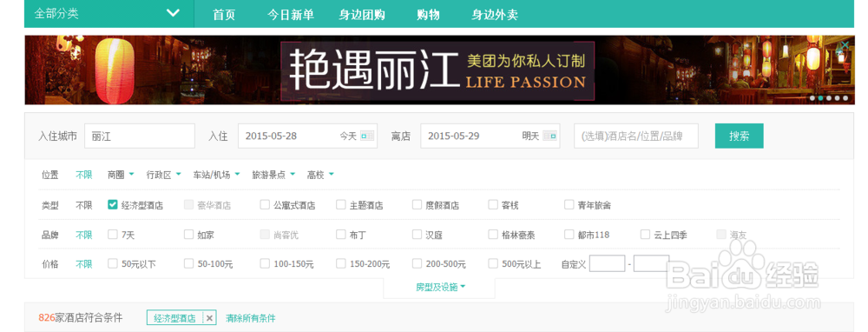The width and height of the screenshot is (868, 332).
Task: Open the 今日新单 nav tab
Action: [x=291, y=15]
